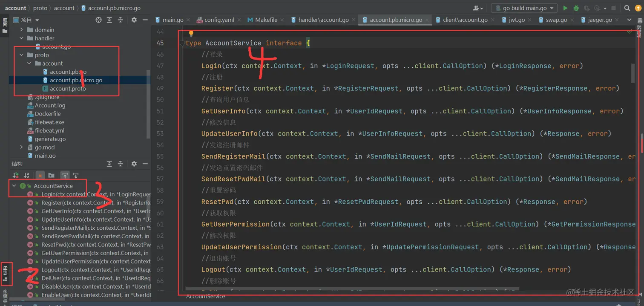Click the editor horizontal scrollbar
The width and height of the screenshot is (644, 306).
tap(352, 289)
